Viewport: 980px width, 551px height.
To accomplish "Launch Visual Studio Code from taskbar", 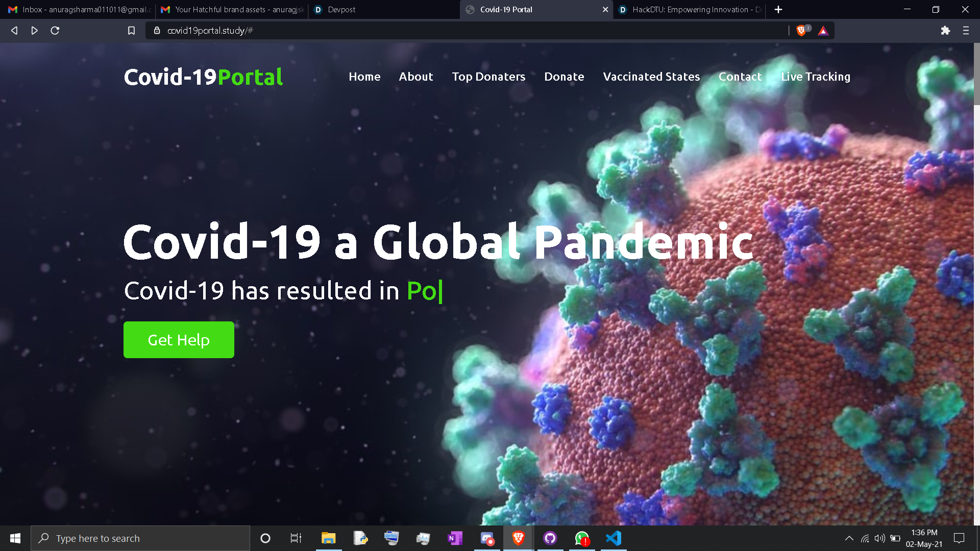I will tap(614, 538).
